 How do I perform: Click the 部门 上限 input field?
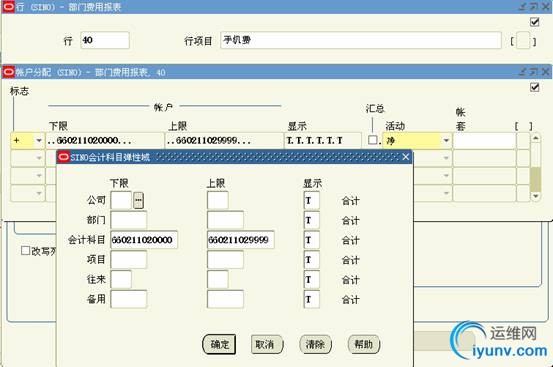(x=225, y=220)
